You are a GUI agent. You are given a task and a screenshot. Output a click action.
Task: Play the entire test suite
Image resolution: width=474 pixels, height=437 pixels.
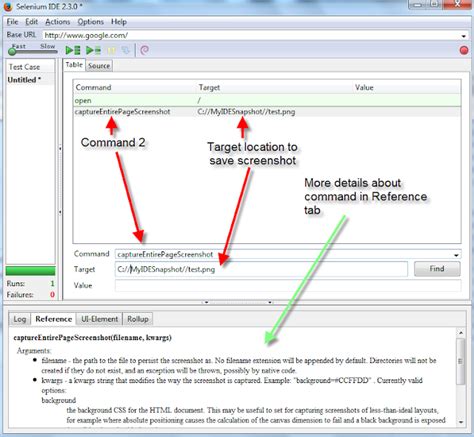point(73,51)
